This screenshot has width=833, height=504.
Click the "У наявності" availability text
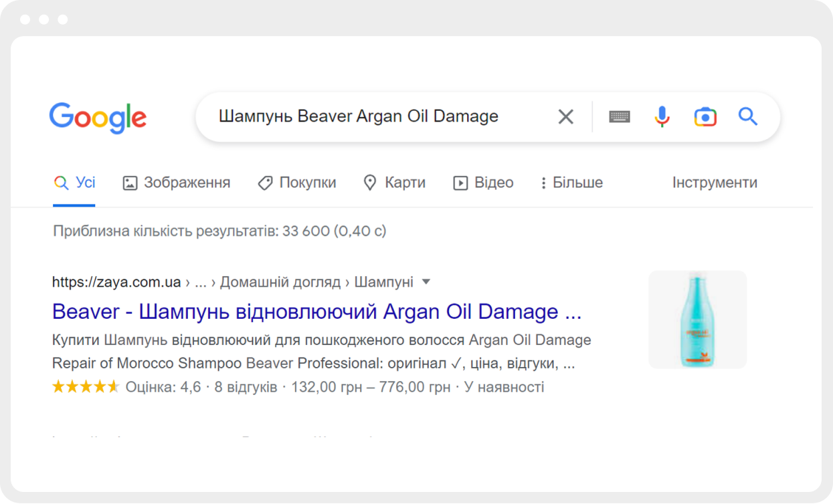coord(504,387)
